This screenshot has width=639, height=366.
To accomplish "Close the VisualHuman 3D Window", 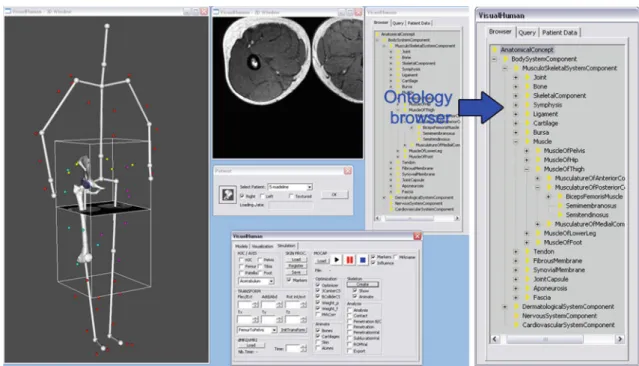I will pyautogui.click(x=204, y=11).
